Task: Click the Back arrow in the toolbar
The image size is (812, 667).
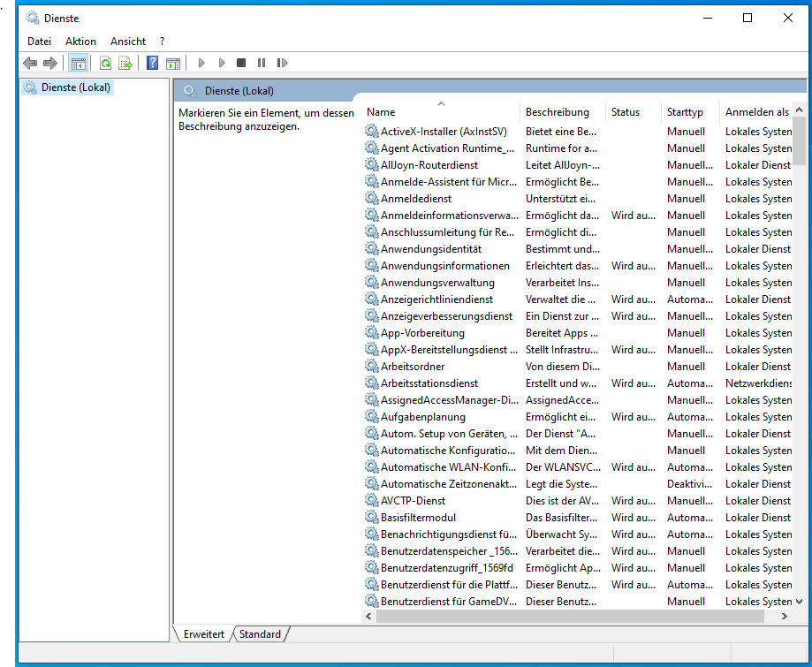Action: click(x=30, y=63)
